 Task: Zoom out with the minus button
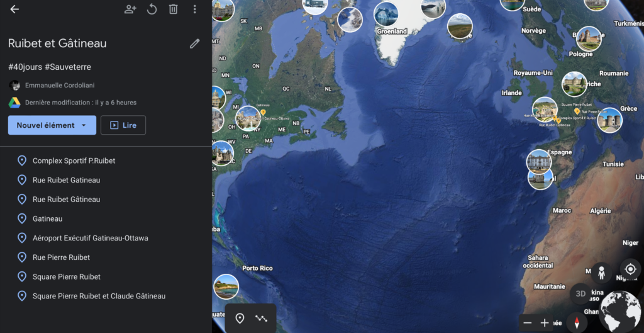click(x=528, y=323)
